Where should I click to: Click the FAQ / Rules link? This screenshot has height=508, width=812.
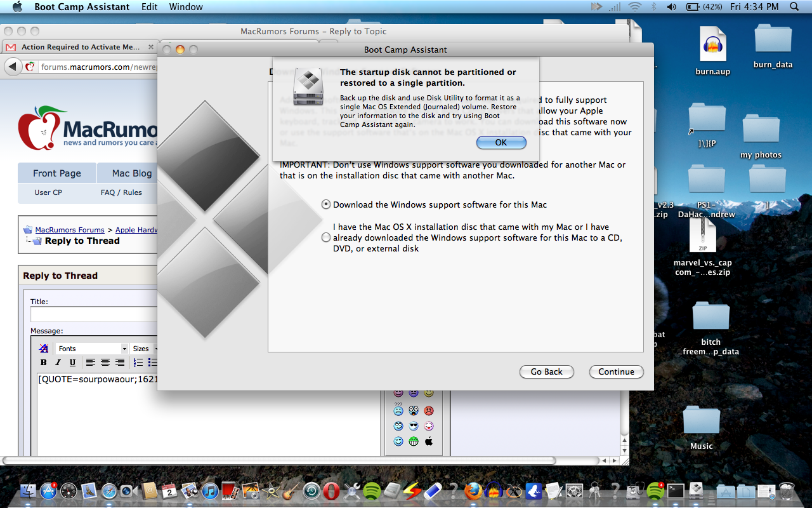click(121, 192)
